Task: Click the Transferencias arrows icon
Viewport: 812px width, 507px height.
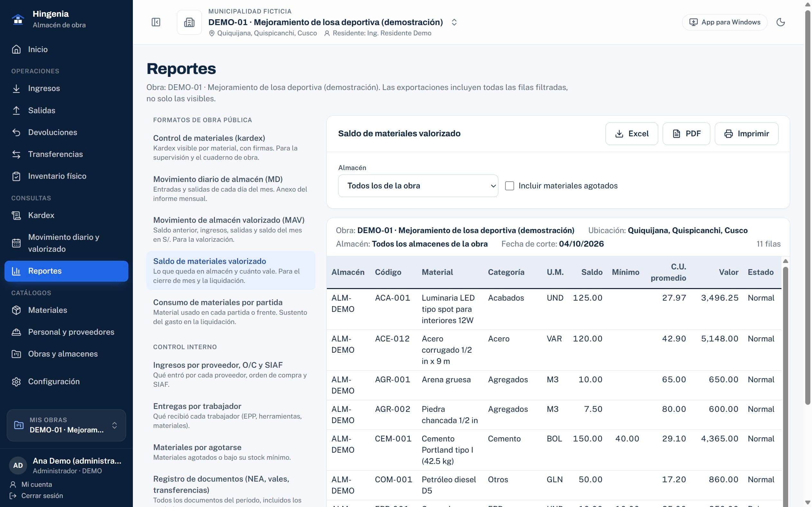Action: pyautogui.click(x=16, y=154)
